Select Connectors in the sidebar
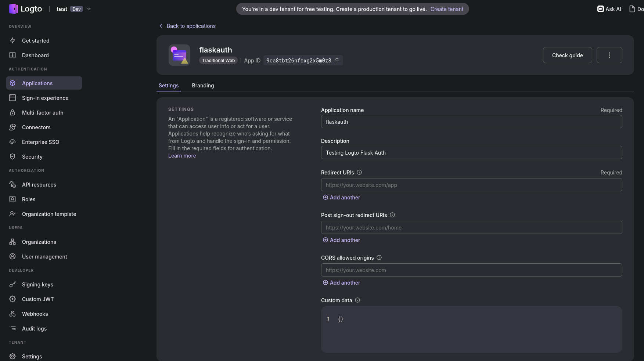 coord(44,127)
